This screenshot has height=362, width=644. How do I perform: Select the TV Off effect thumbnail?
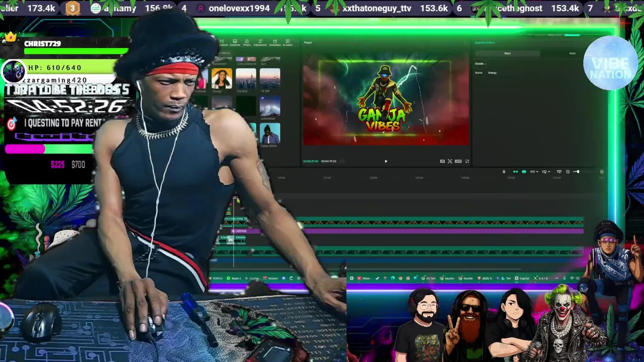point(270,78)
